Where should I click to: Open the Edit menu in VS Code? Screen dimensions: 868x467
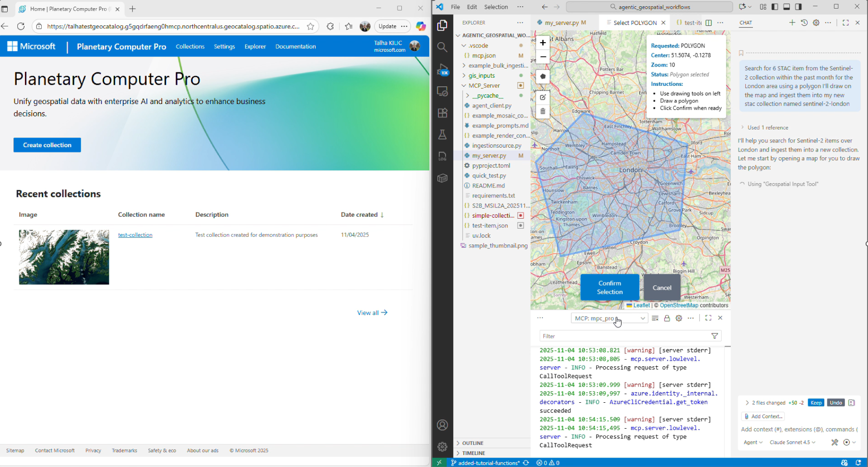point(472,7)
